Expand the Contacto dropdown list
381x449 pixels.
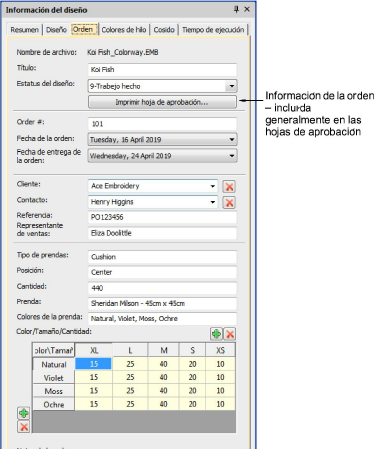[x=212, y=202]
